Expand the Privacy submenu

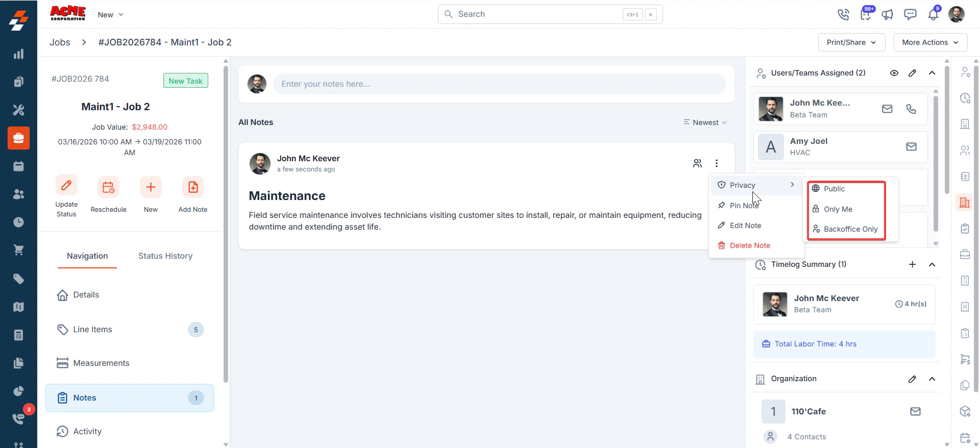pyautogui.click(x=756, y=185)
